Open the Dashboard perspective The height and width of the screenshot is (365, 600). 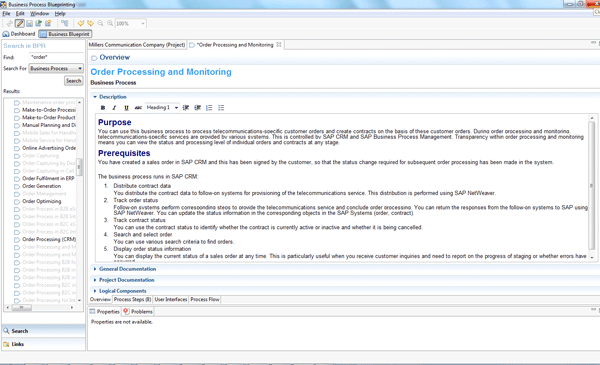click(19, 34)
